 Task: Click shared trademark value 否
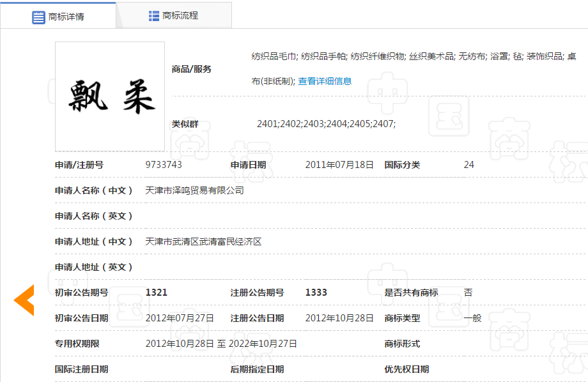pyautogui.click(x=468, y=293)
